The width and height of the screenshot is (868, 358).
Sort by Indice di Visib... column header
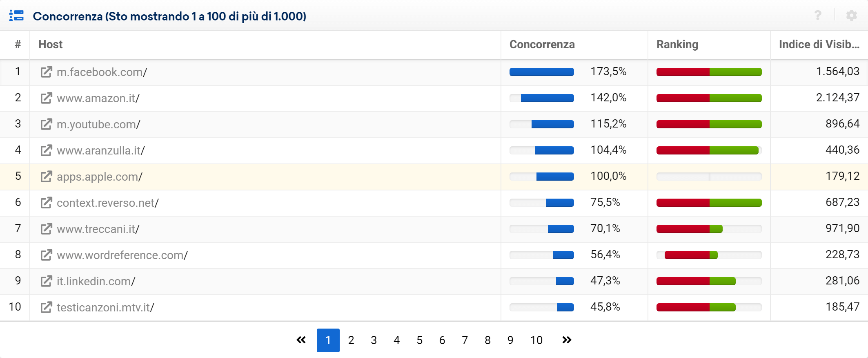pos(819,45)
